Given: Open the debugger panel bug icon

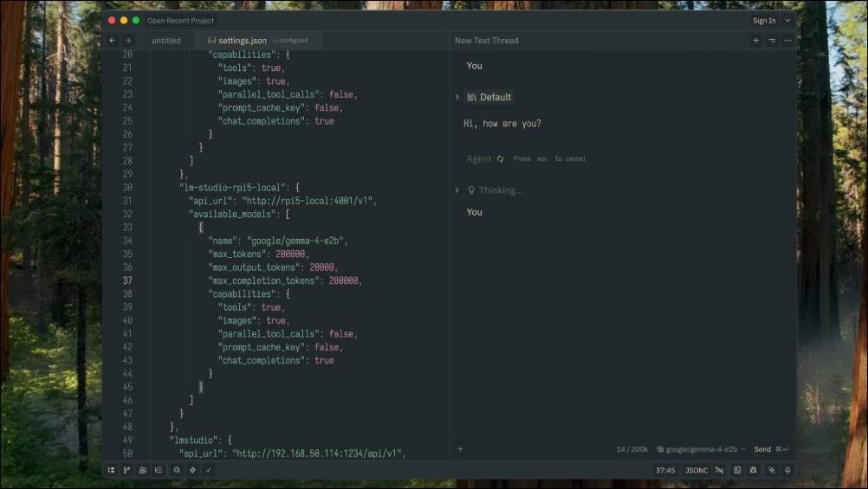Looking at the screenshot, I should (754, 470).
